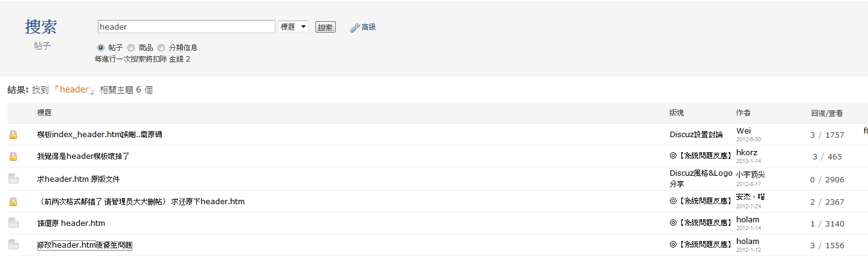Screen dimensions: 868x276
Task: Click lock icon for 我覺得是header模板壞掉了 thread
Action: tap(13, 156)
